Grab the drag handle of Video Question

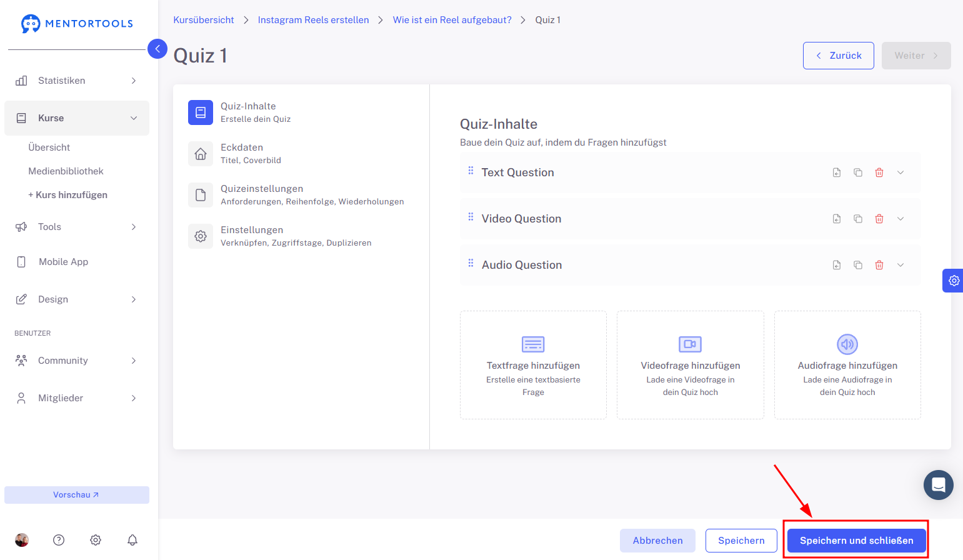[x=471, y=216]
